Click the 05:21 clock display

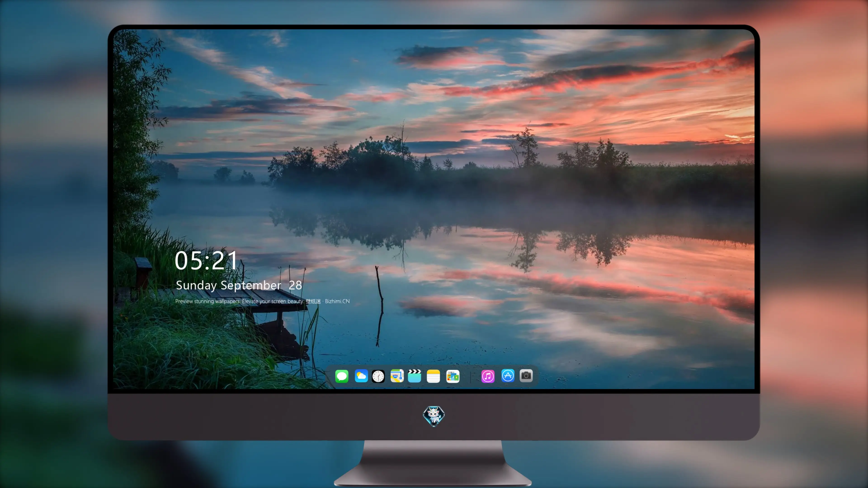pos(206,261)
